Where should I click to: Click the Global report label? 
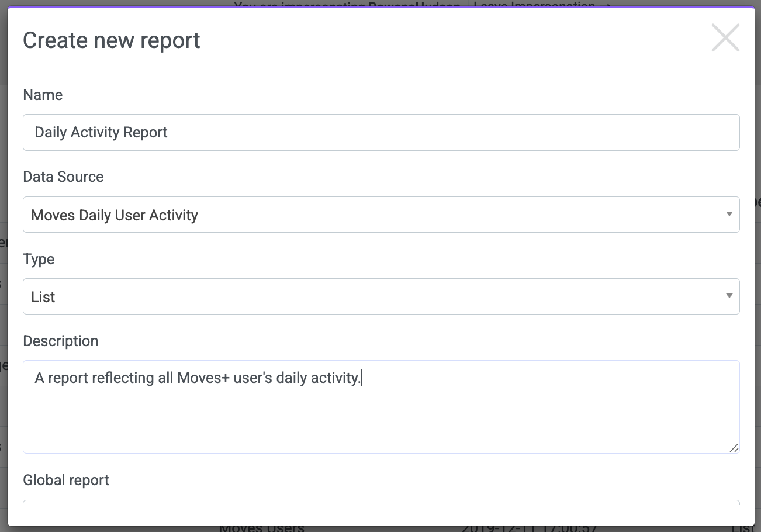(x=66, y=480)
